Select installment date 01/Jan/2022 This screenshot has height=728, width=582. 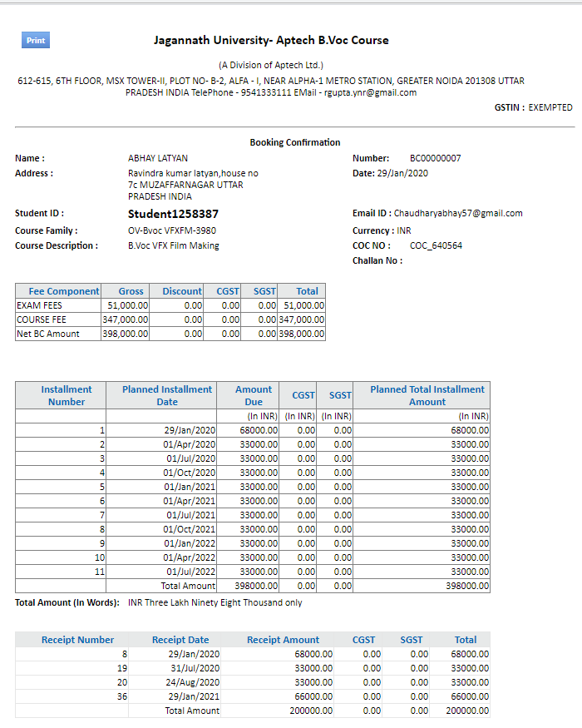coord(190,543)
